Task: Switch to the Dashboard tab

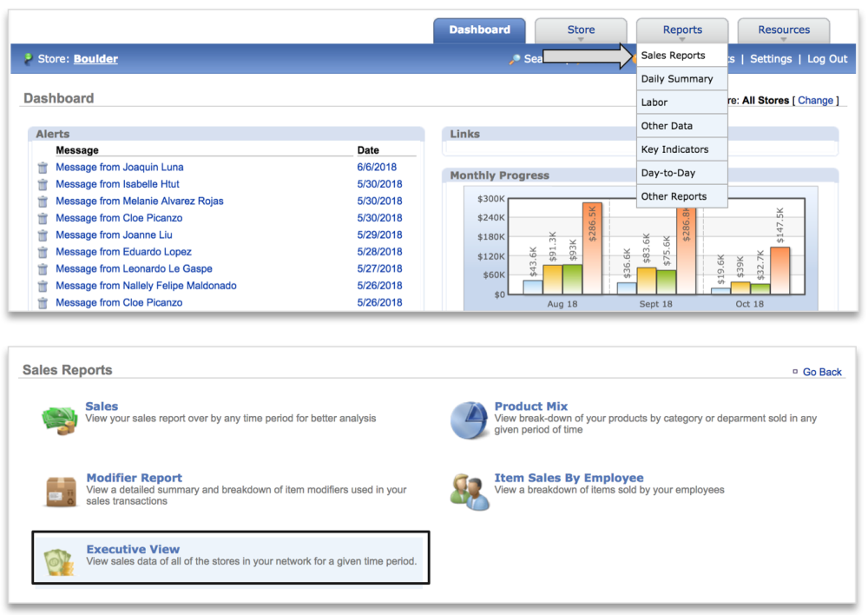Action: [x=479, y=30]
